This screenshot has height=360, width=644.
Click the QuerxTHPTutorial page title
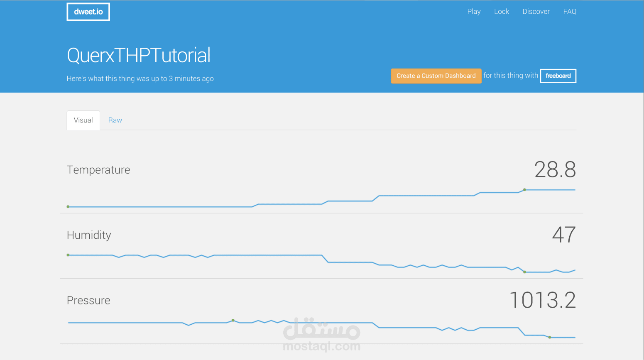coord(139,55)
